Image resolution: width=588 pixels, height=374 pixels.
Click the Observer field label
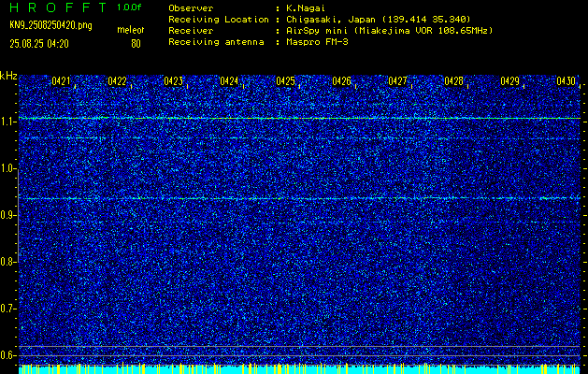click(x=191, y=8)
